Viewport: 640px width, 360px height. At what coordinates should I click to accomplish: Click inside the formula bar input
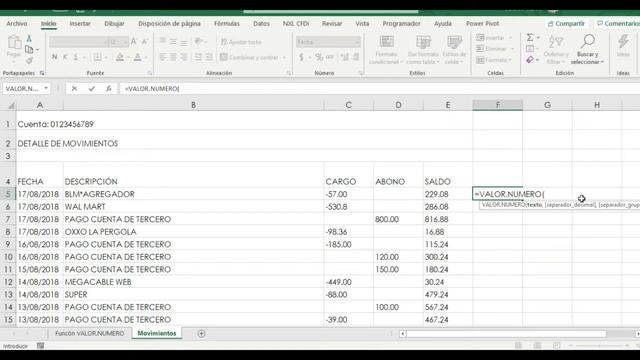(x=380, y=89)
